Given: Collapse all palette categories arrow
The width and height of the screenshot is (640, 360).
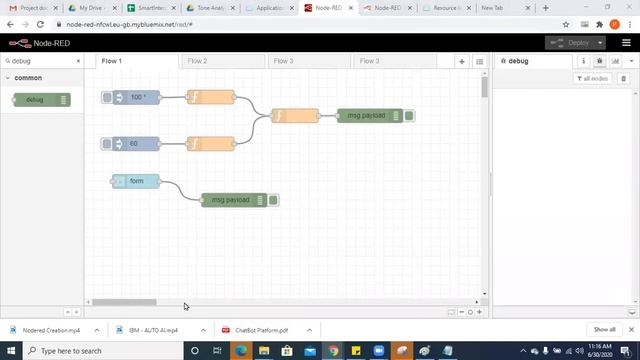Looking at the screenshot, I should 68,312.
